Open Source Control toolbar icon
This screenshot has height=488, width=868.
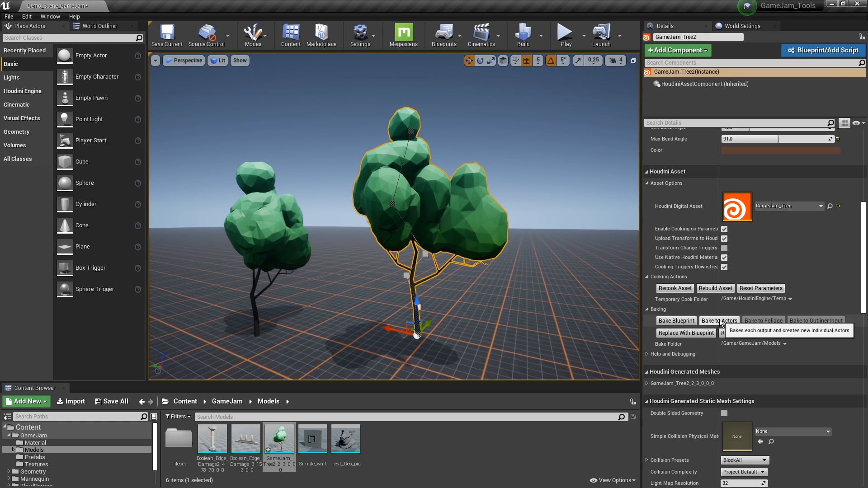pos(206,35)
